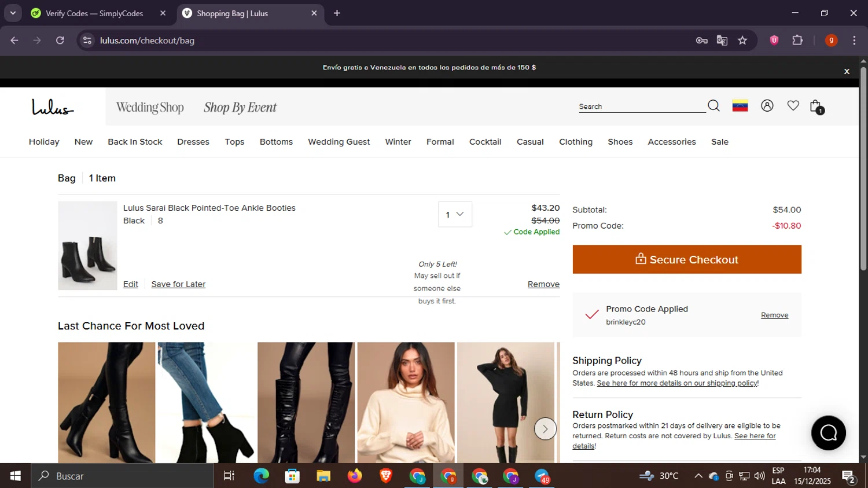Open the Venezuela flag country selector
Image resolution: width=868 pixels, height=488 pixels.
pos(740,106)
